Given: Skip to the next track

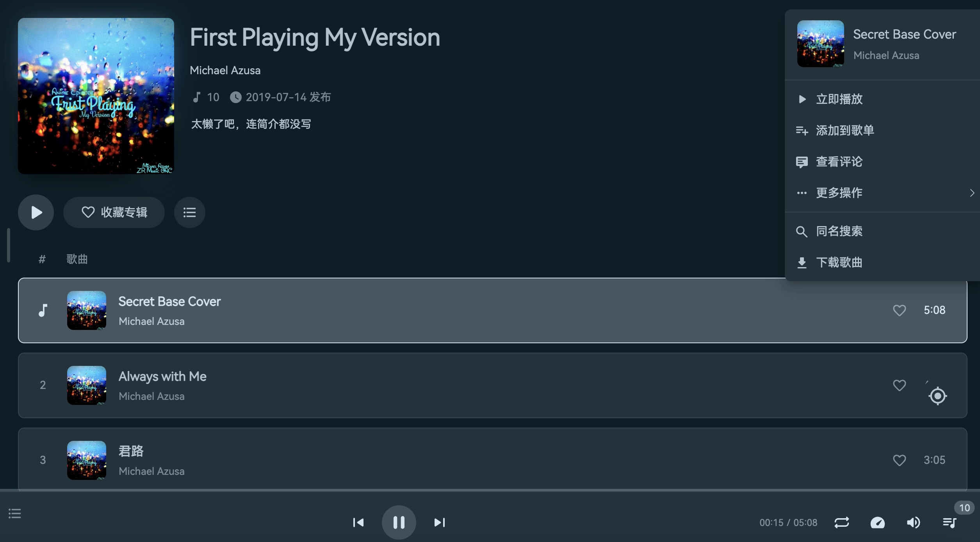Looking at the screenshot, I should click(x=440, y=522).
